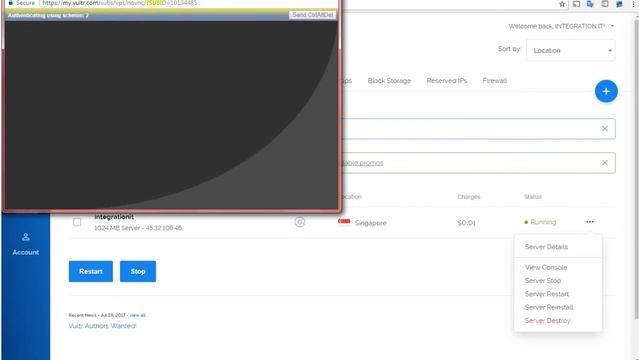The image size is (640, 360).
Task: Switch to the Block Storage tab
Action: click(389, 81)
